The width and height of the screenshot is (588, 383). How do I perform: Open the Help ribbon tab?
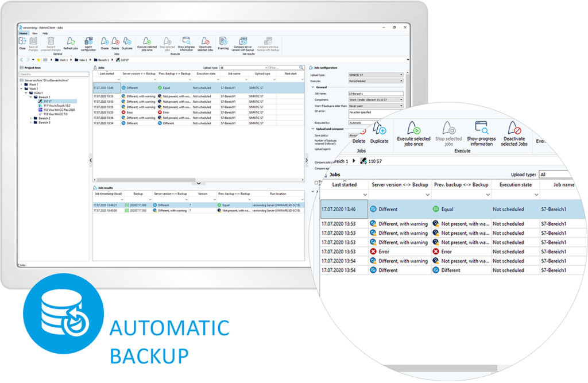click(45, 33)
